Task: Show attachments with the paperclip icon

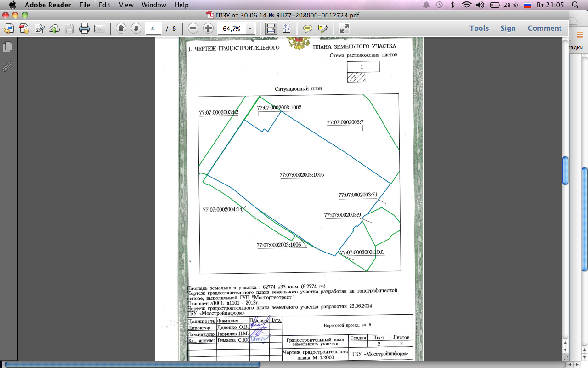Action: 7,66
